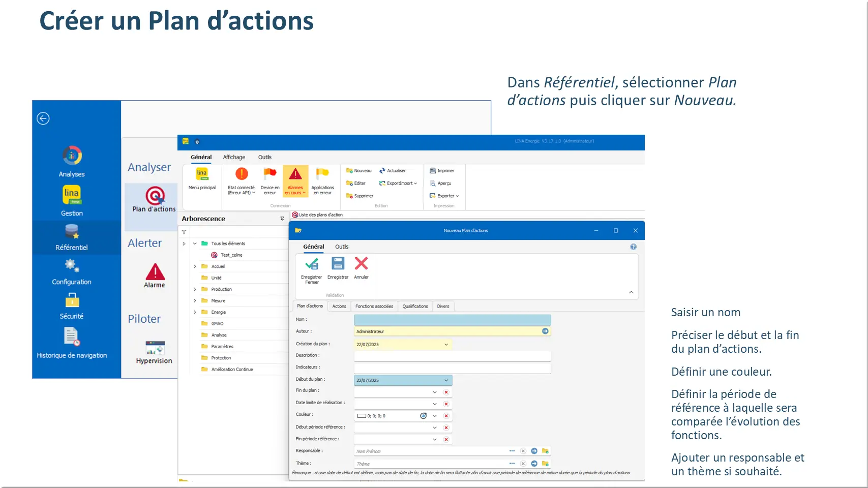Open the Affichage ribbon tab
Image resolution: width=868 pixels, height=488 pixels.
(234, 157)
